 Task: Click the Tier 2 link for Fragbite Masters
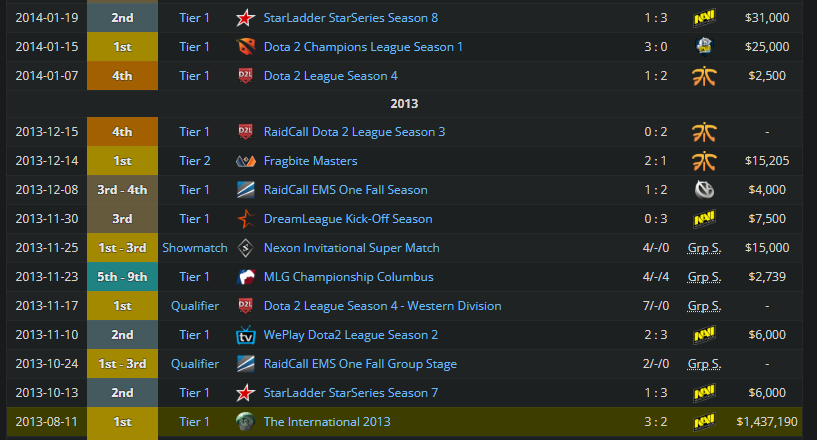click(x=195, y=161)
